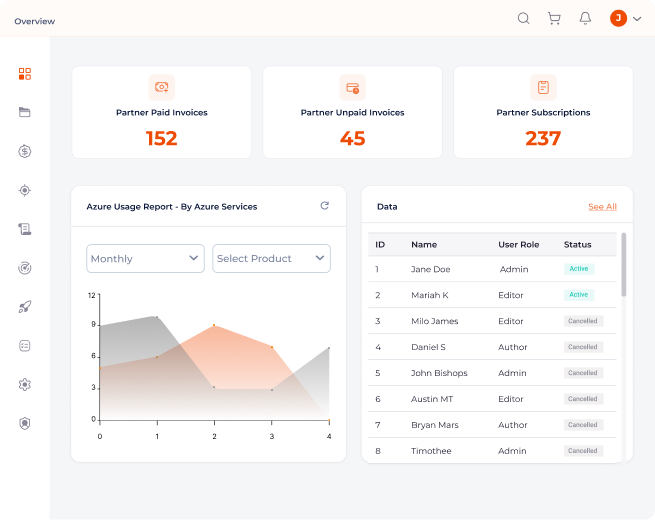Open the notifications bell icon

tap(585, 18)
